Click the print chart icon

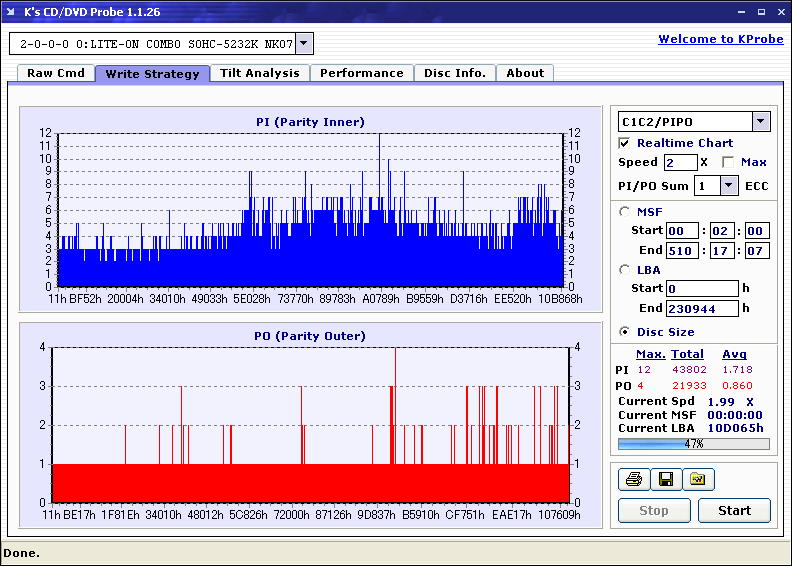click(633, 480)
